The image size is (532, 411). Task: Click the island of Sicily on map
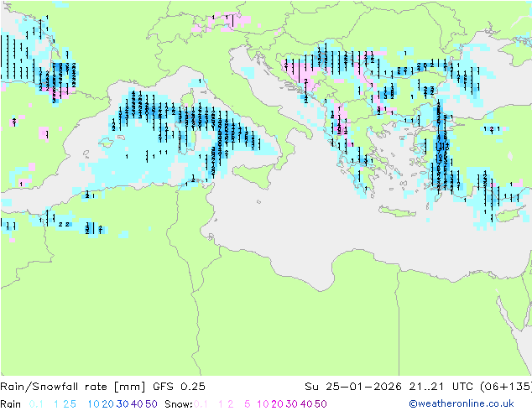coord(253,175)
